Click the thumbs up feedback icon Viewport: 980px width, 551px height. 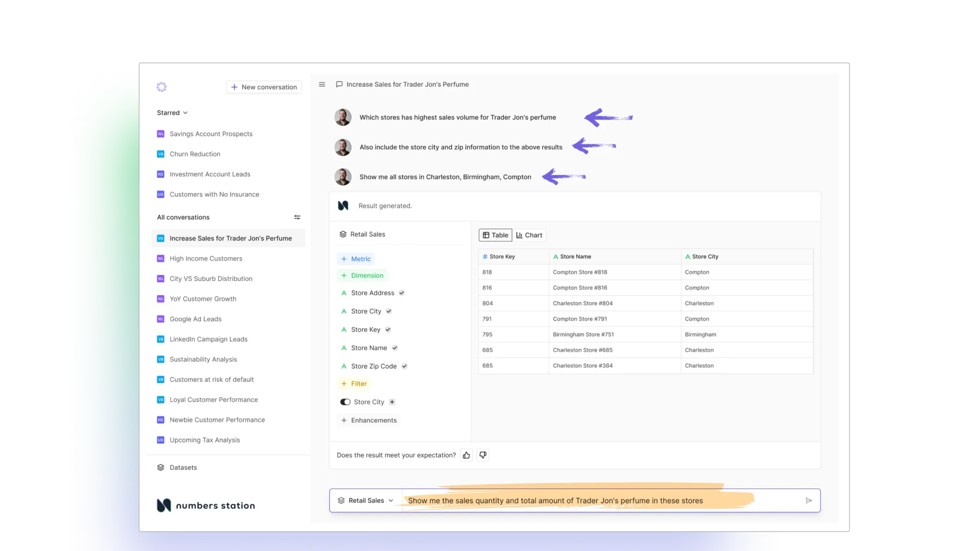(467, 455)
